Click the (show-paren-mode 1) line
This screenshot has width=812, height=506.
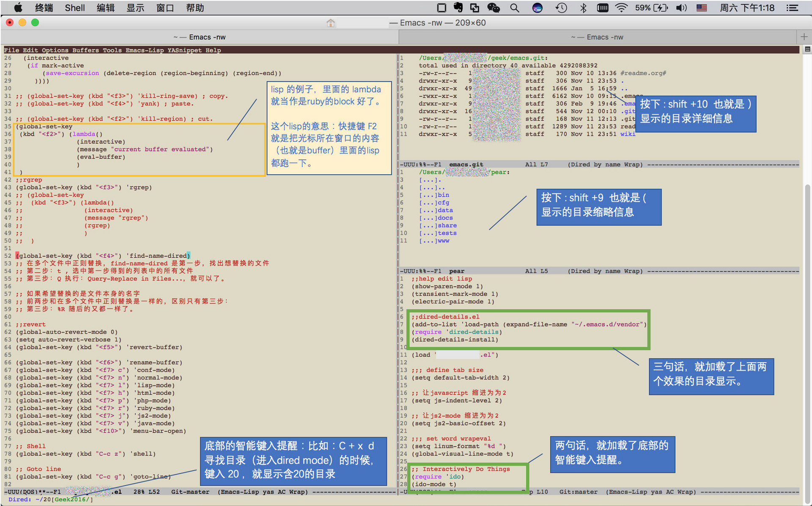coord(447,286)
